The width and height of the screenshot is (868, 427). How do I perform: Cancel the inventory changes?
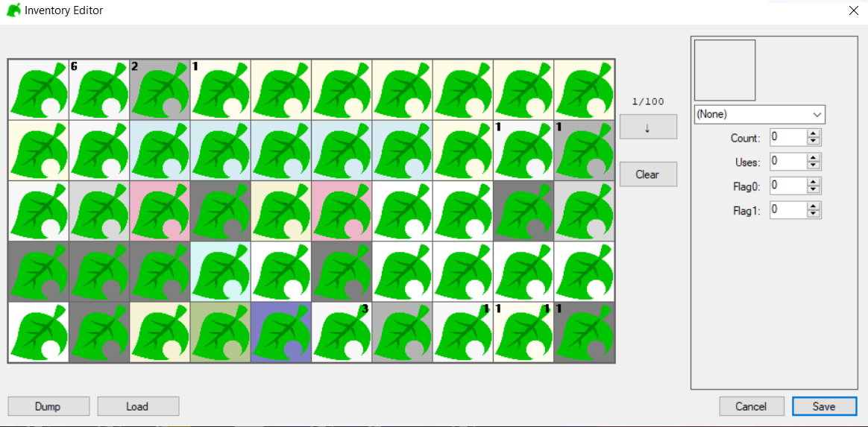click(x=752, y=407)
